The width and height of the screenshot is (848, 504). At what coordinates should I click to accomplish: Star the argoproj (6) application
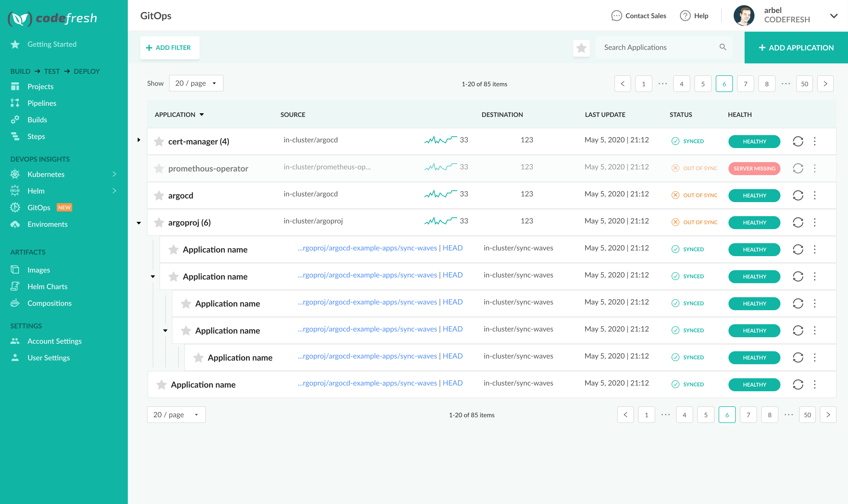point(158,222)
